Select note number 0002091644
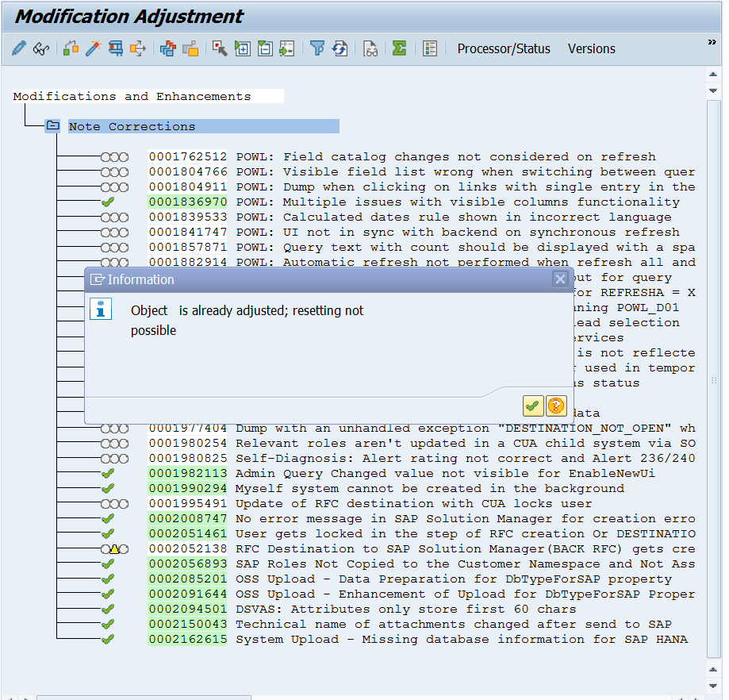729x700 pixels. point(188,594)
